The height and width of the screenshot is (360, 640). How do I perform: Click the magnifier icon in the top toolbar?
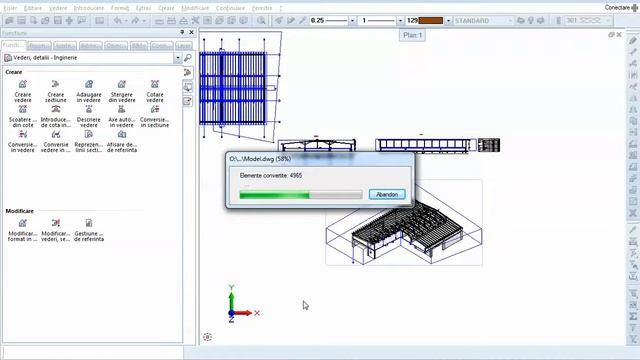click(261, 20)
